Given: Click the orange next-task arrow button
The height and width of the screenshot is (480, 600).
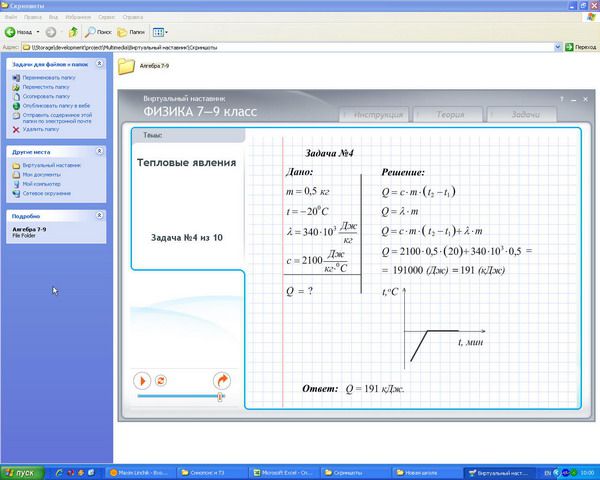Looking at the screenshot, I should pos(222,381).
